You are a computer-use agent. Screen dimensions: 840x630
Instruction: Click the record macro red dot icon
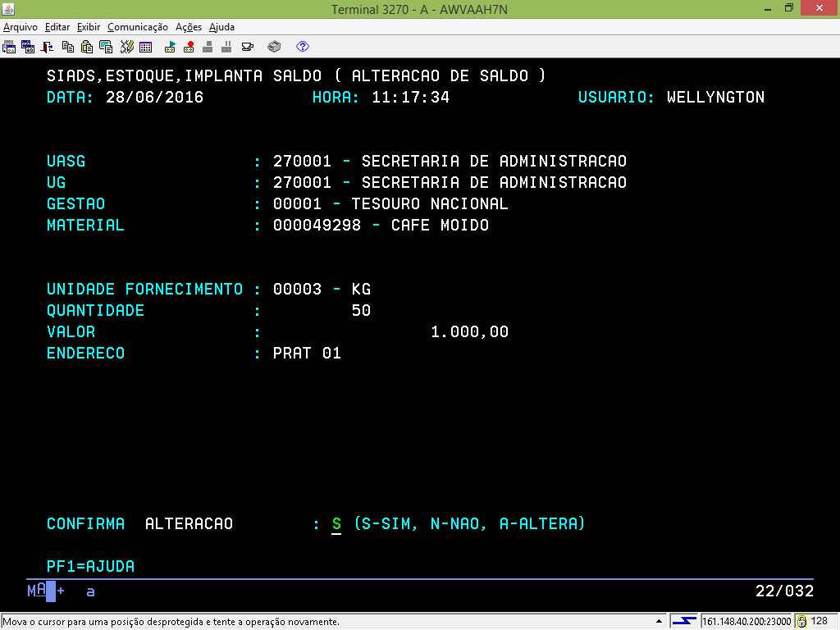[x=189, y=47]
